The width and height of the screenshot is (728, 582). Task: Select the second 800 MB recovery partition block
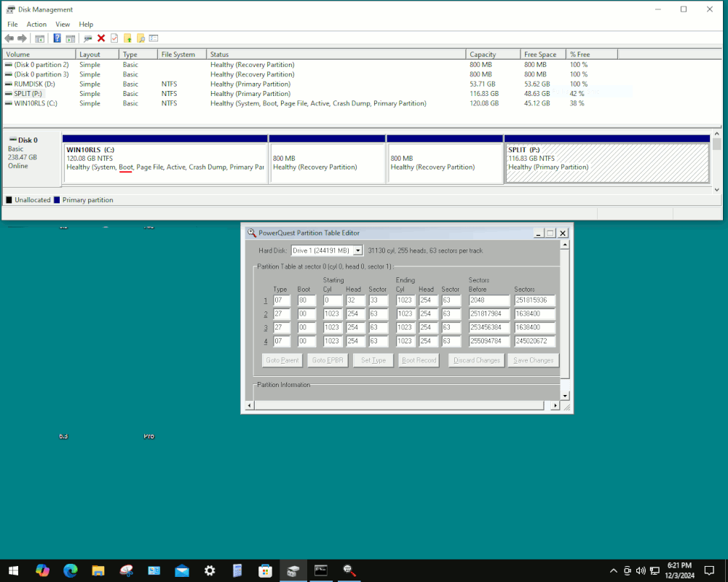(x=444, y=159)
